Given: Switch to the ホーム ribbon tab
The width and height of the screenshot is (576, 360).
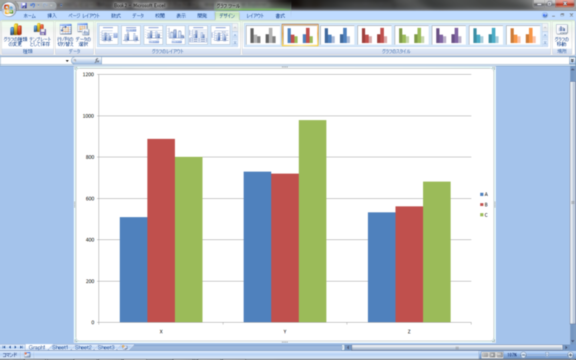Looking at the screenshot, I should 30,16.
